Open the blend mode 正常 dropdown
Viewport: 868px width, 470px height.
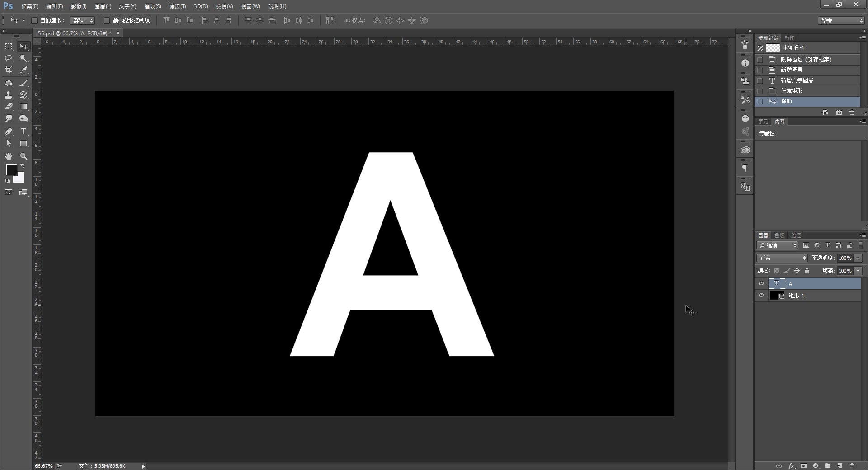[782, 258]
